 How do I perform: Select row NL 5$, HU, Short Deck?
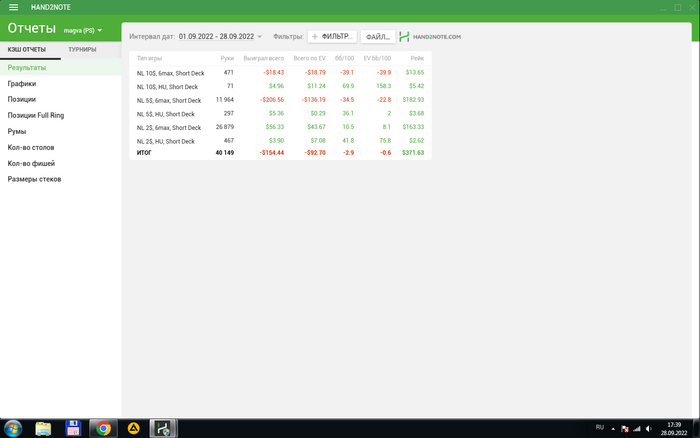[x=280, y=114]
